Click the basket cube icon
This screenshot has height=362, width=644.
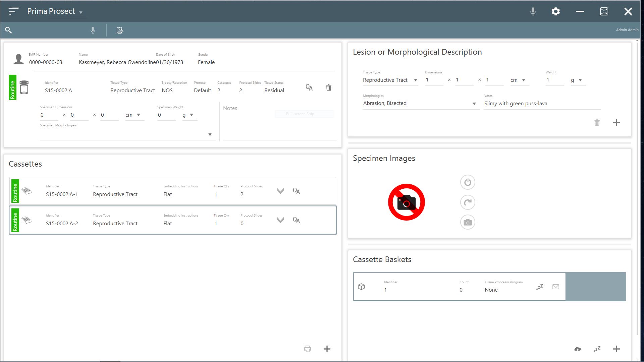coord(361,287)
